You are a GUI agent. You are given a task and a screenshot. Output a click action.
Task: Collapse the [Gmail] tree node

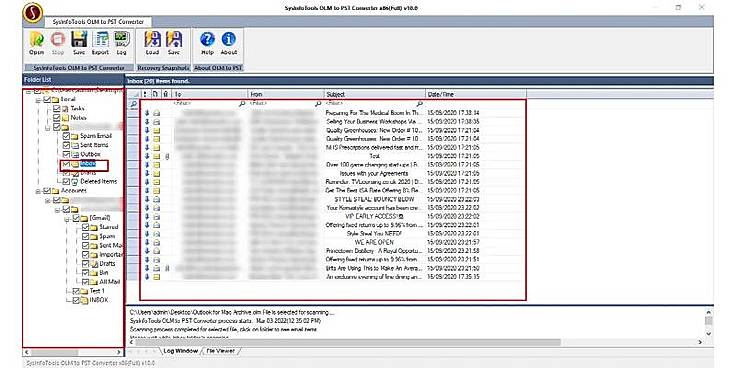pyautogui.click(x=67, y=218)
